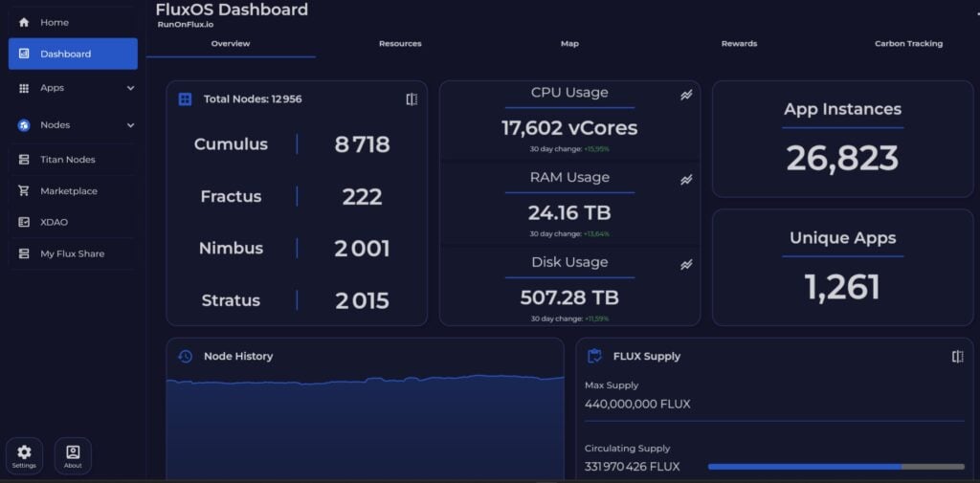Image resolution: width=980 pixels, height=483 pixels.
Task: Click the App Instances card value 26,823
Action: click(x=842, y=158)
